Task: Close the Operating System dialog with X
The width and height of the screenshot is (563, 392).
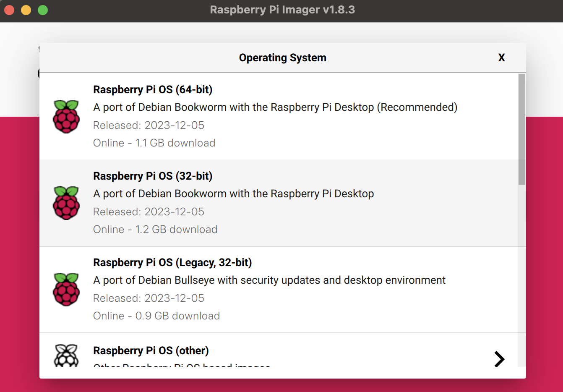Action: click(x=501, y=58)
